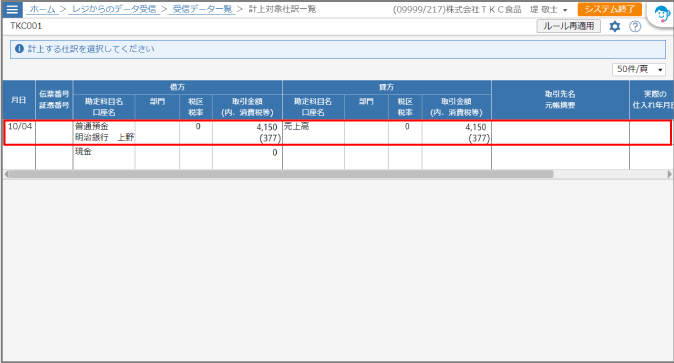The image size is (674, 363).
Task: Click the question mark help icon
Action: [x=635, y=27]
